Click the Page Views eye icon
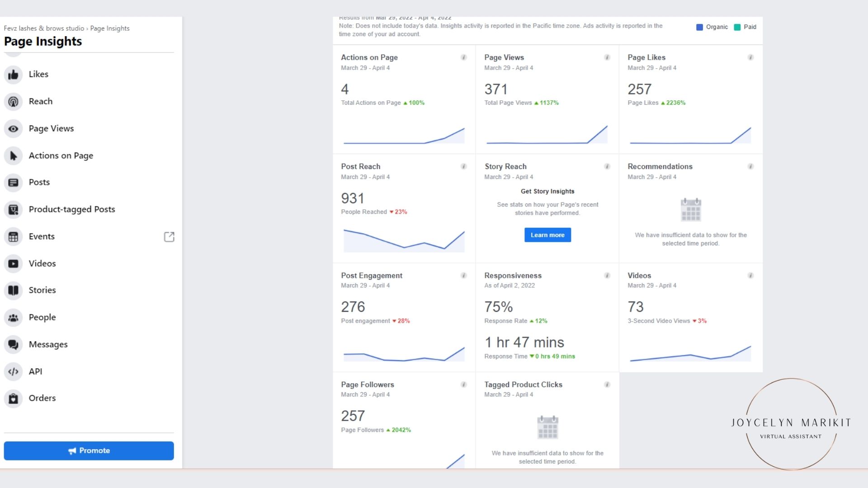Screen dimensions: 868x488 click(x=13, y=129)
